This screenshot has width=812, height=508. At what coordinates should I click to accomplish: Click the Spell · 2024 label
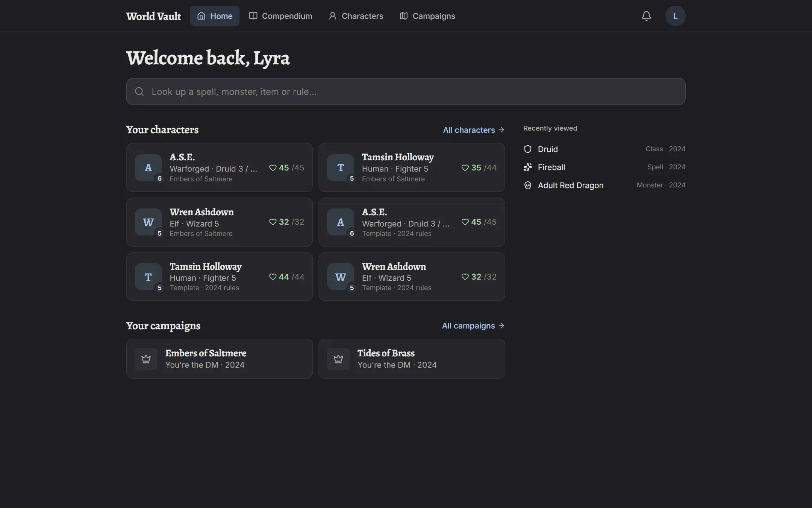click(x=666, y=167)
